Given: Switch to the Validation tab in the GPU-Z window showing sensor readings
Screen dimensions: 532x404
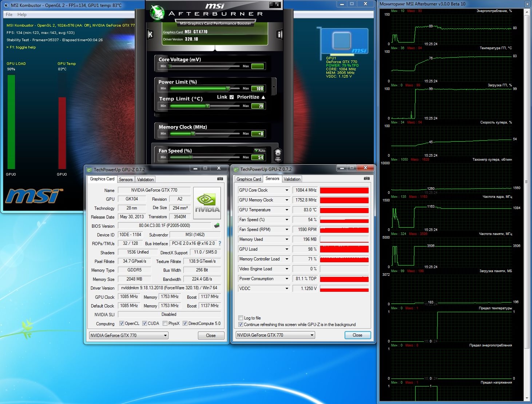Looking at the screenshot, I should (x=292, y=179).
